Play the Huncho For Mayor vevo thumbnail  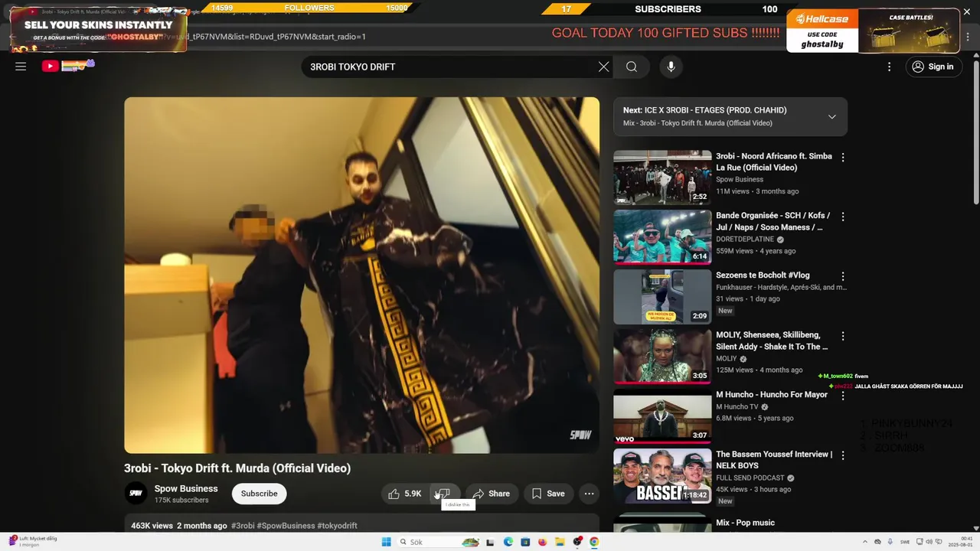(662, 416)
